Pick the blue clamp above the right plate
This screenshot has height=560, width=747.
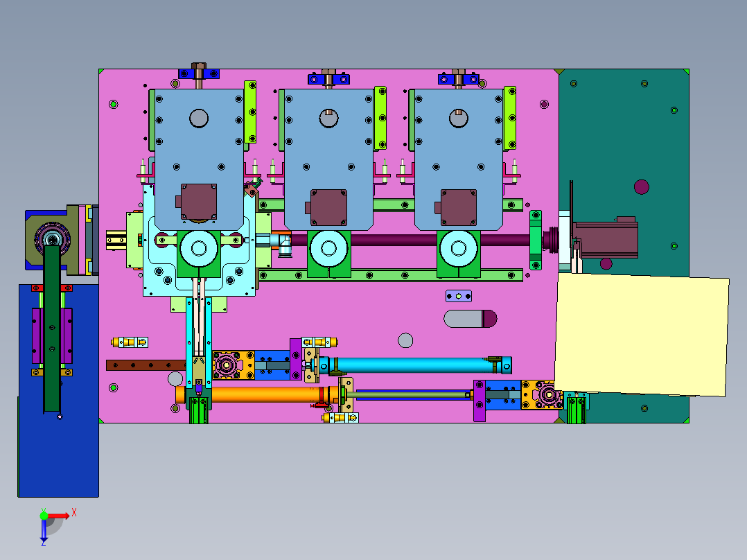458,79
